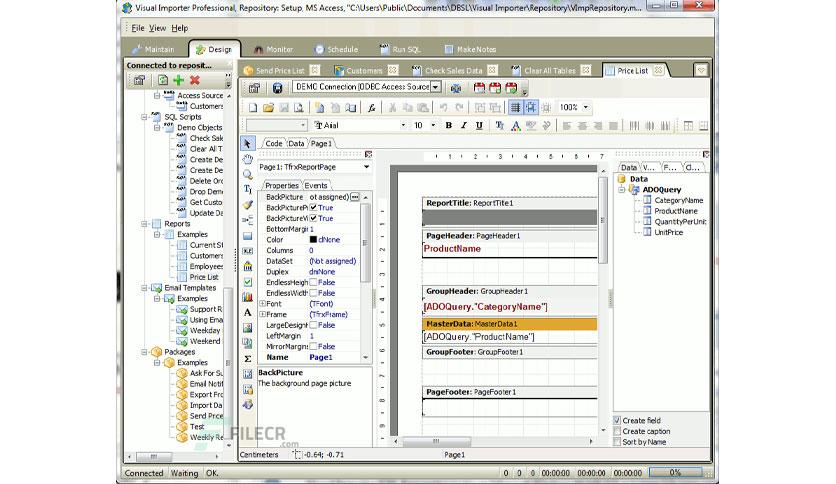Click the black Color property swatch
The width and height of the screenshot is (836, 484).
(313, 239)
